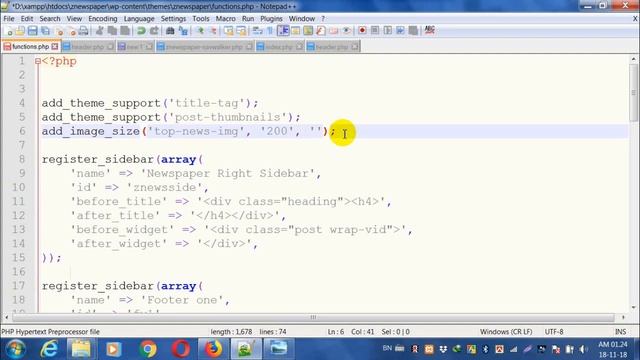Viewport: 640px width, 360px height.
Task: Click the volume speaker tray icon
Action: 583,349
